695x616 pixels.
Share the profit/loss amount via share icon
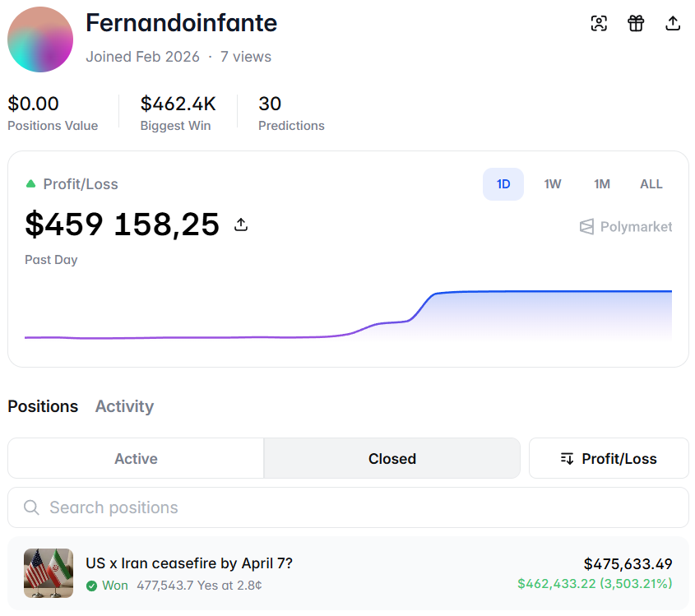(x=241, y=225)
